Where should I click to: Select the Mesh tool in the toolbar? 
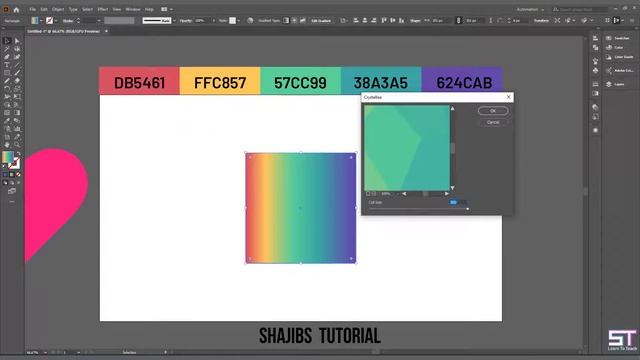7,113
